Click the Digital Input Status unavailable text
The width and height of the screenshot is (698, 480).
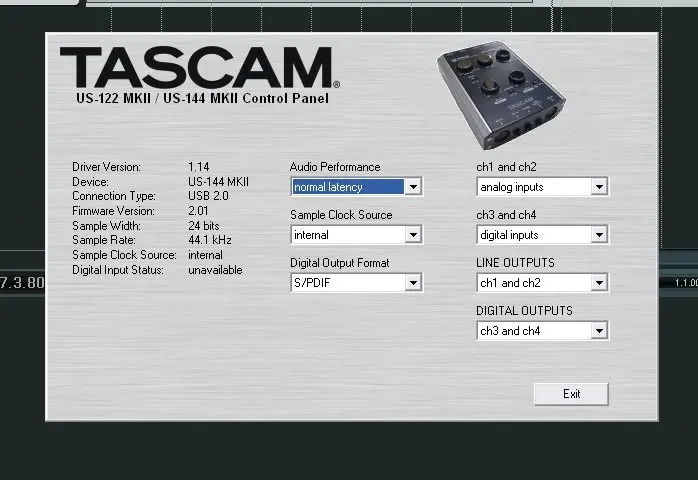tap(215, 270)
